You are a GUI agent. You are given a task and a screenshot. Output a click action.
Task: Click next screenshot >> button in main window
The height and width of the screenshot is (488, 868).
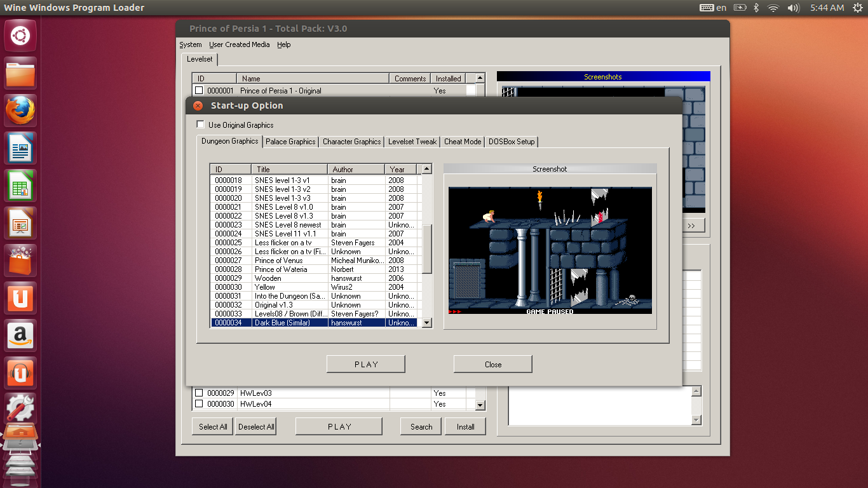(x=691, y=226)
